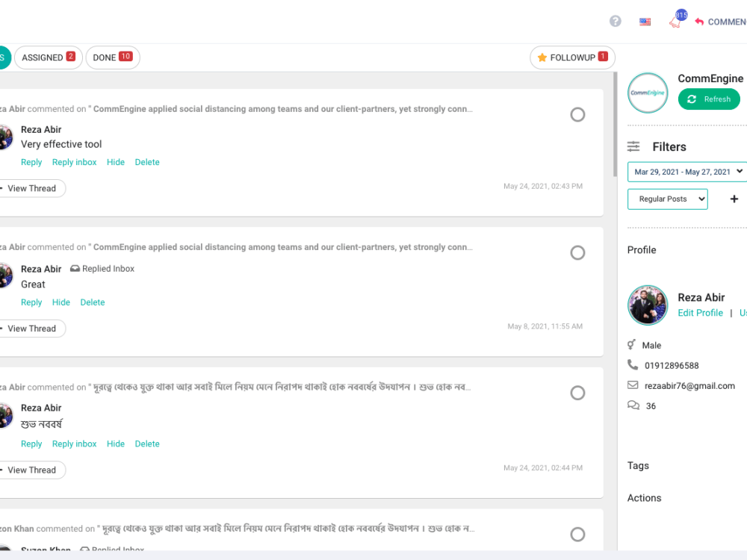Click the plus icon to add a filter
Viewport: 747px width, 560px height.
click(734, 199)
